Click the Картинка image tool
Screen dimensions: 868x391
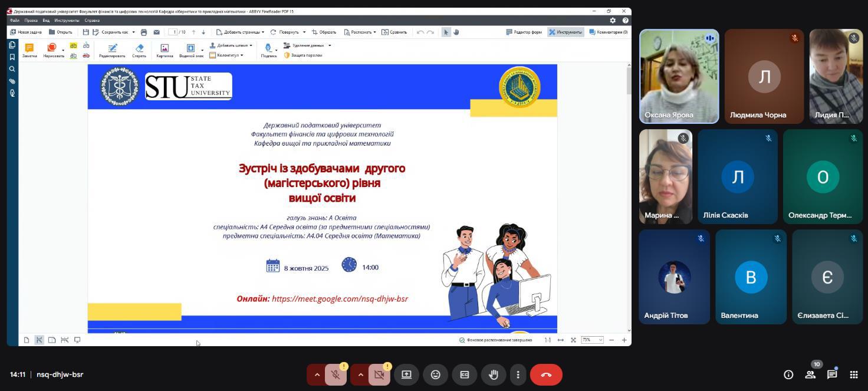pyautogui.click(x=165, y=50)
